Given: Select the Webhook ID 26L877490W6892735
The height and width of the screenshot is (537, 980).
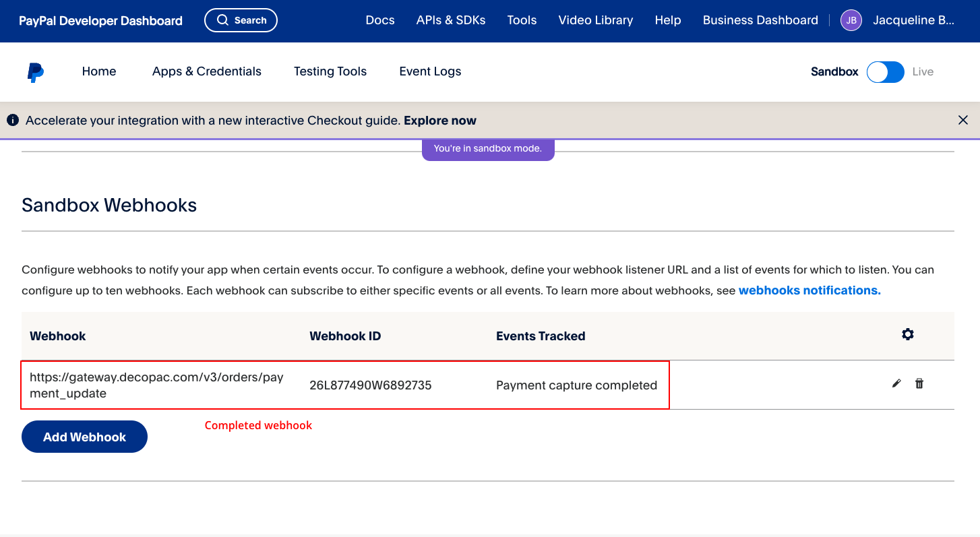Looking at the screenshot, I should coord(370,385).
